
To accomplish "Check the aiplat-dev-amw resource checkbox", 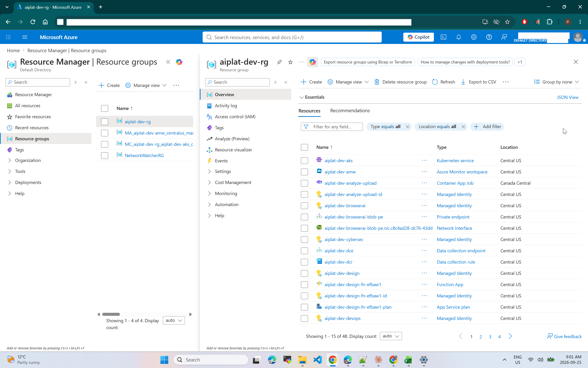I will (x=304, y=172).
